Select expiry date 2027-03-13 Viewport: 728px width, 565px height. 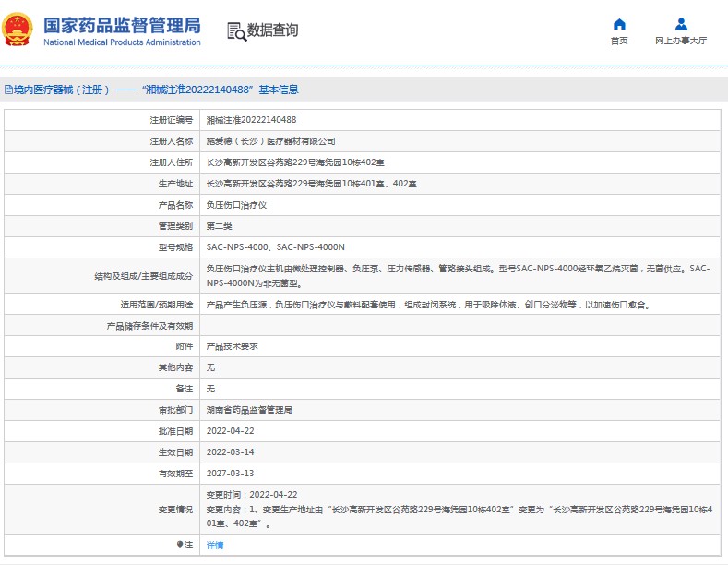pyautogui.click(x=231, y=473)
